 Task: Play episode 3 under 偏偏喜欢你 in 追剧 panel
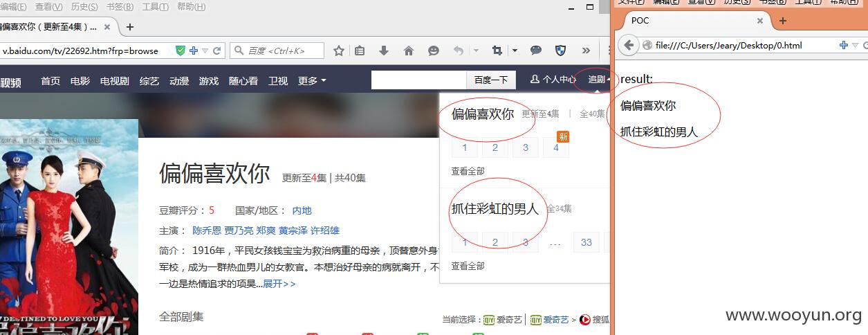tap(526, 147)
